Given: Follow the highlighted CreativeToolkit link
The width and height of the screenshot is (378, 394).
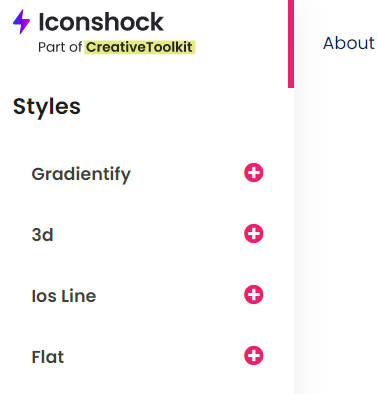Looking at the screenshot, I should 139,47.
